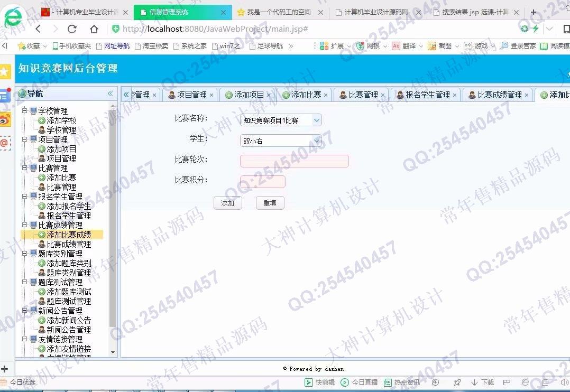The width and height of the screenshot is (570, 392).
Task: Collapse navigation panel with double chevron
Action: 110,94
